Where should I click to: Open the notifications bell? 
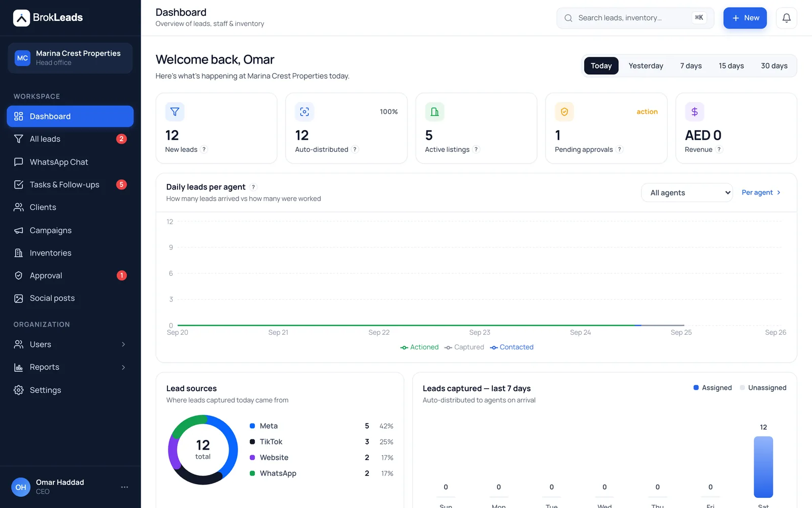coord(787,18)
